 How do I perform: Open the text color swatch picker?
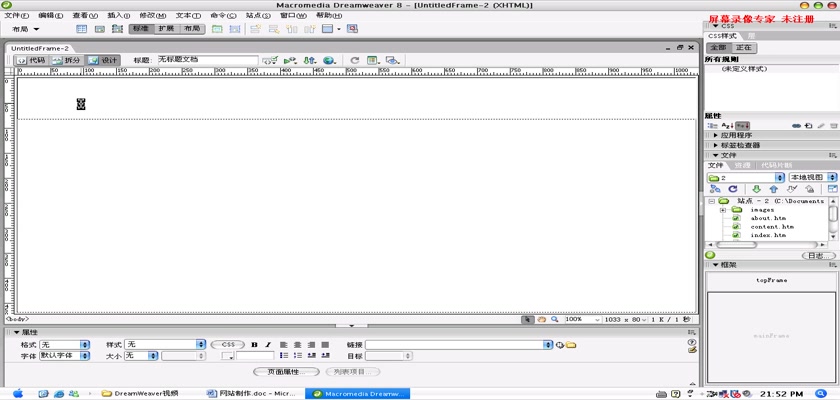coord(228,356)
